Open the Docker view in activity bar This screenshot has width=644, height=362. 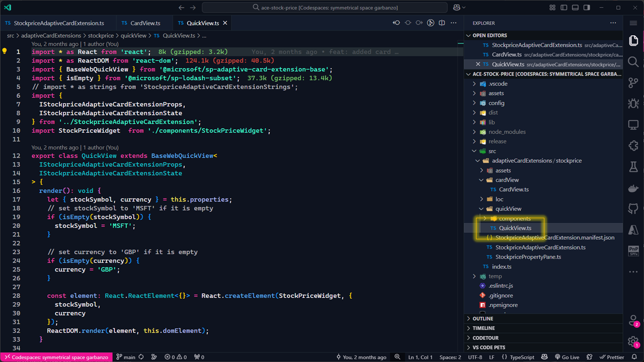pyautogui.click(x=633, y=188)
